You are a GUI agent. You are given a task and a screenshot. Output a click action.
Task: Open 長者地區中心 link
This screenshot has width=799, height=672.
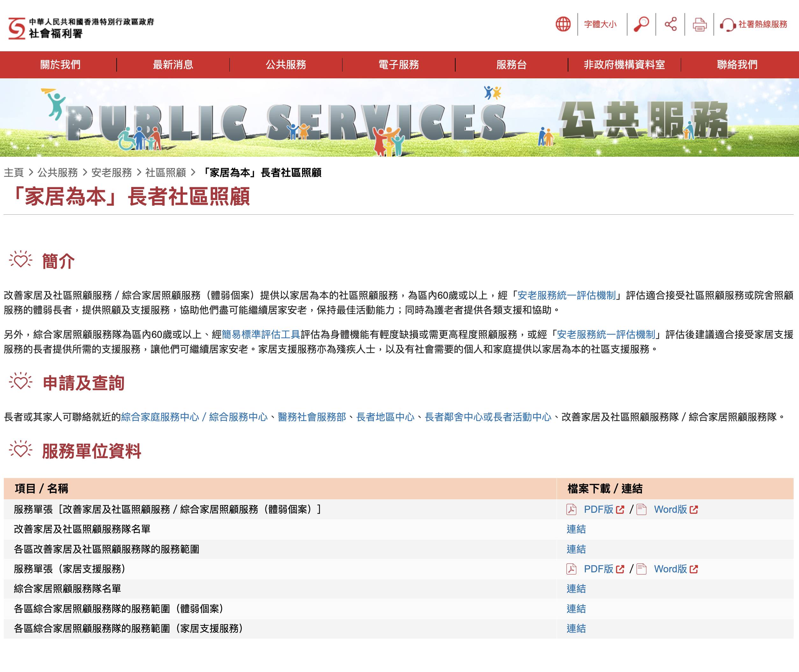point(385,417)
